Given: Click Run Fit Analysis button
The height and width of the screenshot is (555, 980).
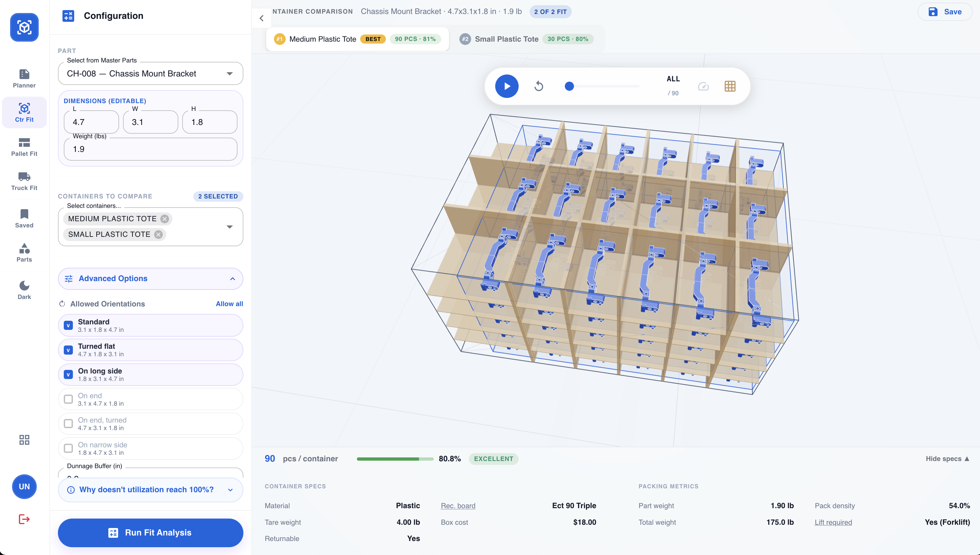Looking at the screenshot, I should coord(150,533).
